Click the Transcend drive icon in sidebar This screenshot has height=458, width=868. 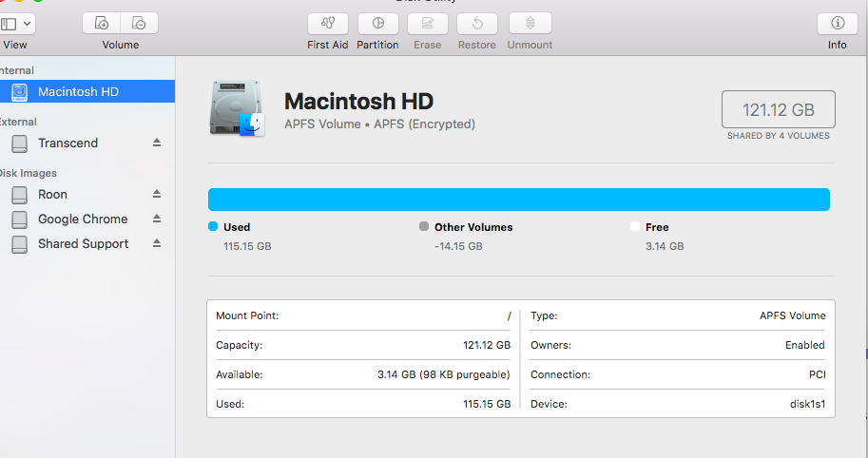coord(19,143)
